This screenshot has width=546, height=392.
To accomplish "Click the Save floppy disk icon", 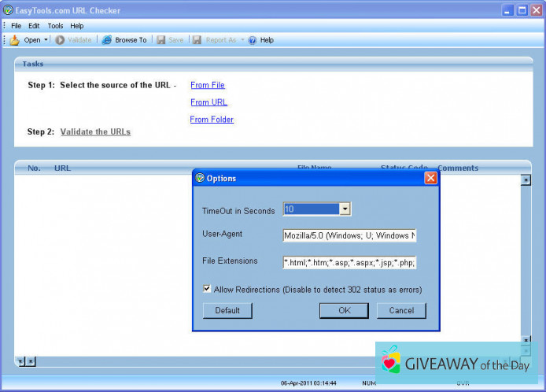I will pos(160,40).
